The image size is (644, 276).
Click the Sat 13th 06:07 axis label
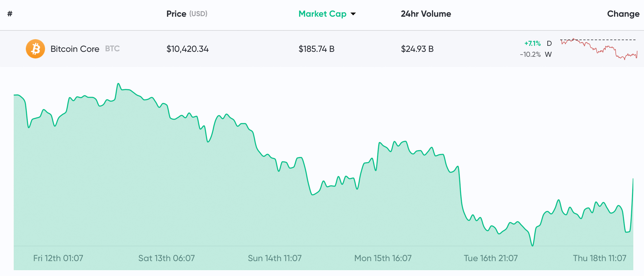pyautogui.click(x=167, y=258)
